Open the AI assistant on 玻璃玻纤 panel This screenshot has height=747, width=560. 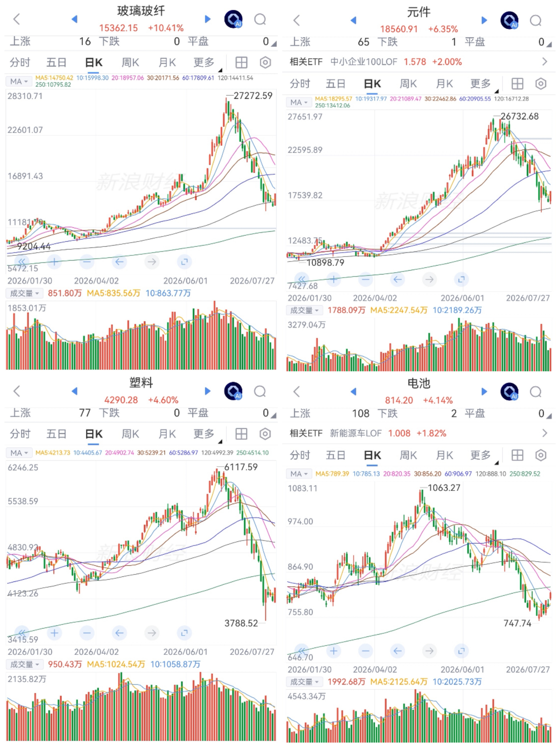233,19
